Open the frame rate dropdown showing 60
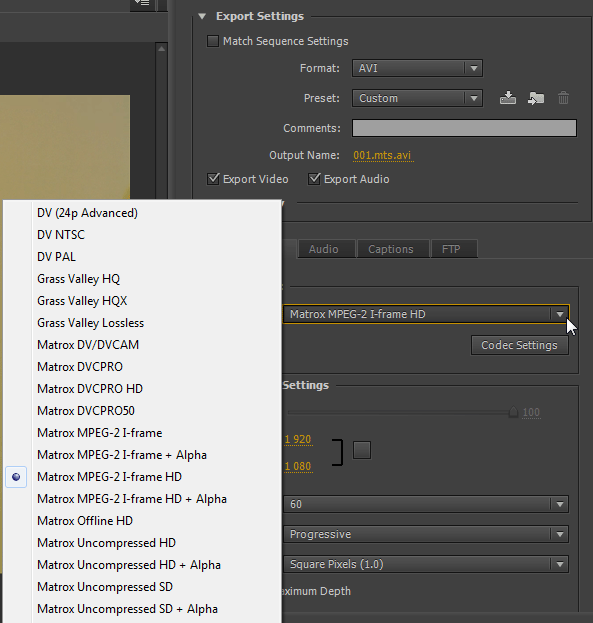The height and width of the screenshot is (623, 593). [426, 504]
